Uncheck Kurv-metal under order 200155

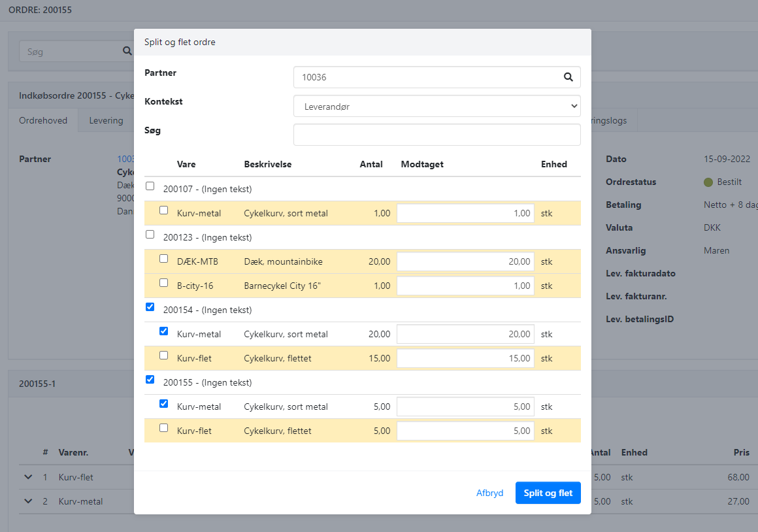point(164,404)
